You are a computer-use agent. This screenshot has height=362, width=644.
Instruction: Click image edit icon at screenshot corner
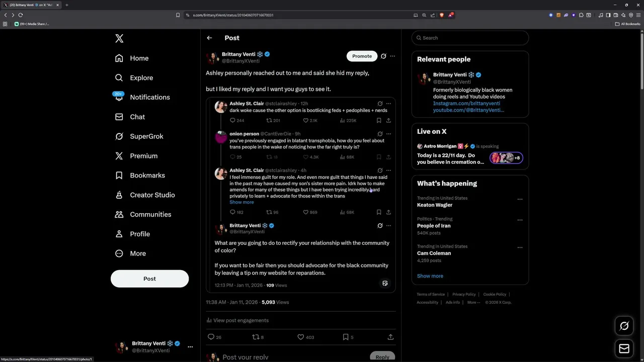pyautogui.click(x=385, y=284)
